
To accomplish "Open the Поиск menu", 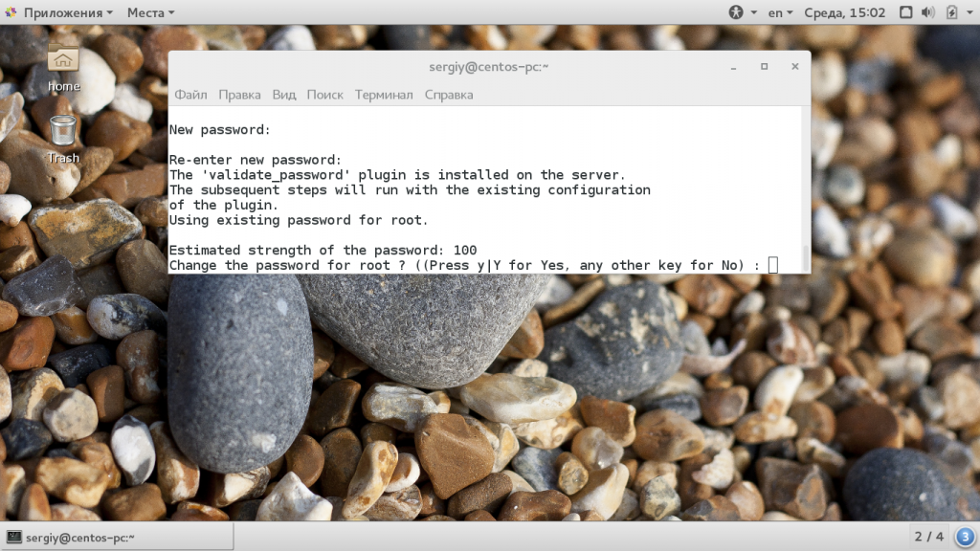I will click(x=325, y=95).
